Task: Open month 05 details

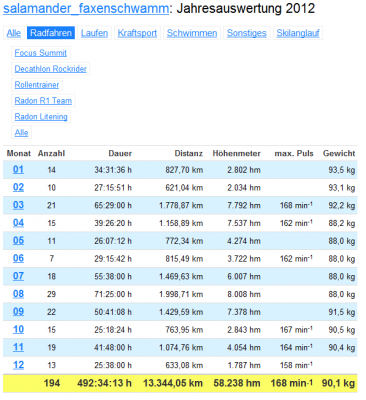Action: 18,241
